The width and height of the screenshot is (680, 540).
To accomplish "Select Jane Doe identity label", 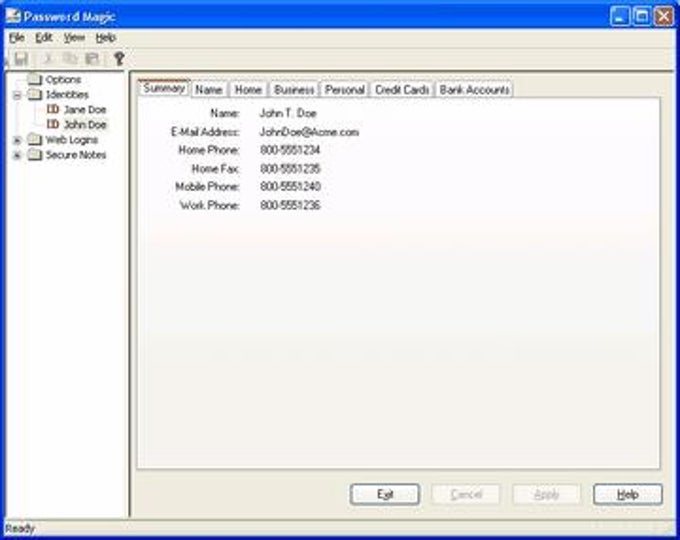I will point(85,110).
